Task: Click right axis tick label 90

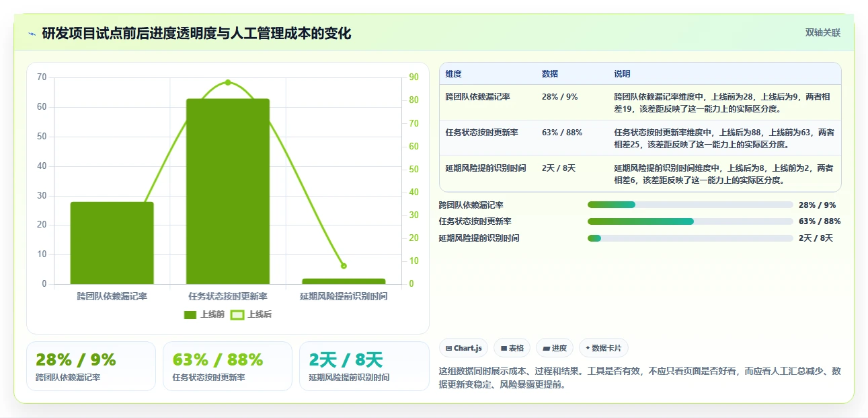Action: pos(413,77)
